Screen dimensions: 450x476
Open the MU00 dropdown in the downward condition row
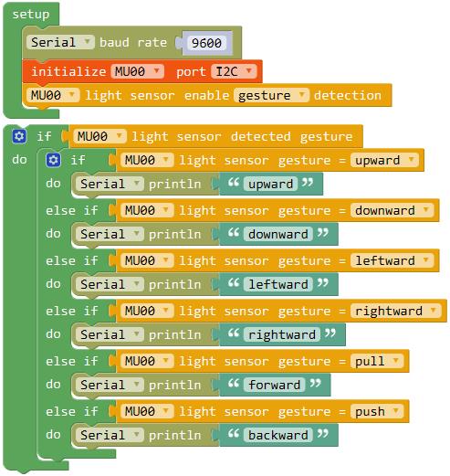(x=147, y=210)
